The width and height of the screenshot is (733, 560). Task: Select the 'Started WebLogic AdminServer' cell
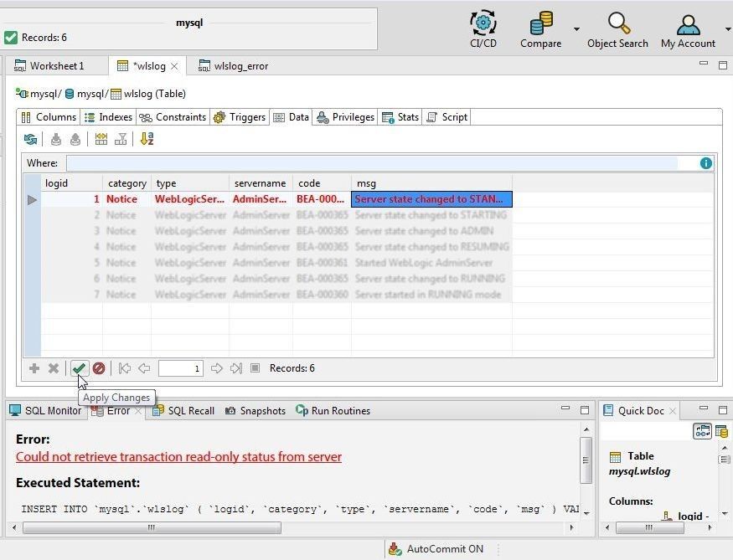coord(431,263)
